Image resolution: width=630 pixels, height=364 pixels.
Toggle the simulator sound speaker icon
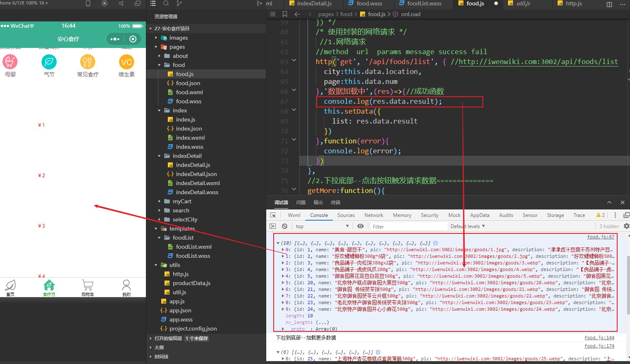(121, 3)
